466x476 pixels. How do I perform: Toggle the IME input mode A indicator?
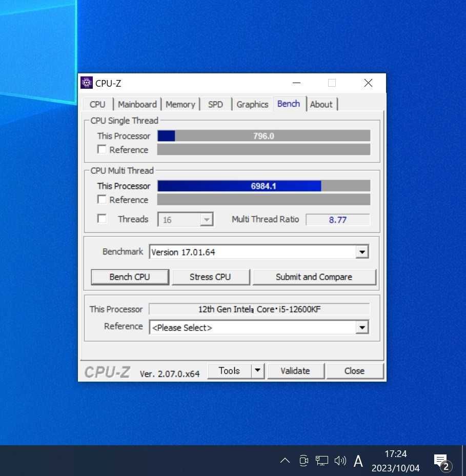(x=358, y=461)
